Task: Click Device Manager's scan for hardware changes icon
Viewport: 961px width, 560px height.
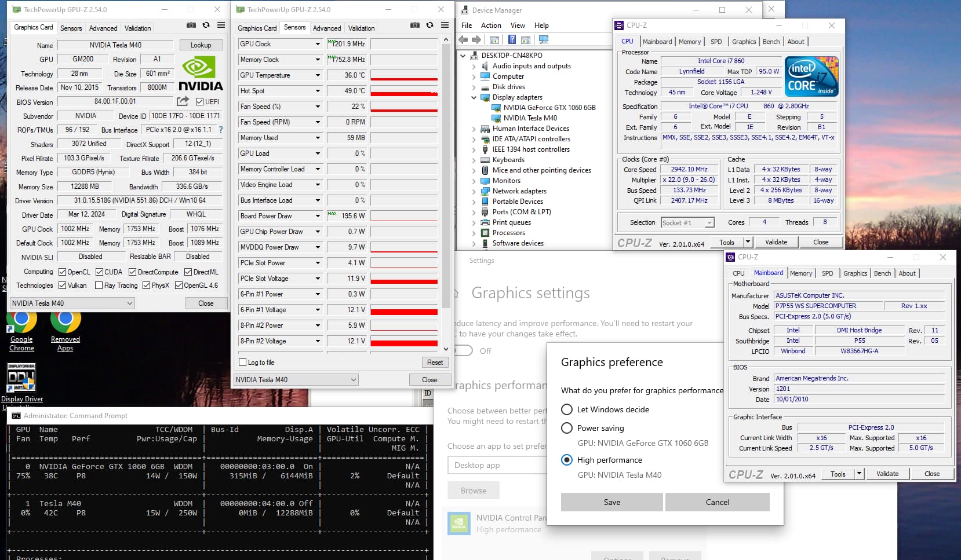Action: 543,40
